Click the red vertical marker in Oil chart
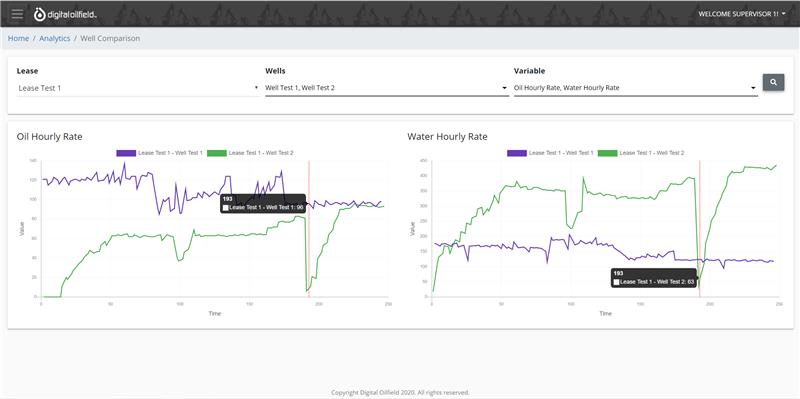 pos(309,229)
